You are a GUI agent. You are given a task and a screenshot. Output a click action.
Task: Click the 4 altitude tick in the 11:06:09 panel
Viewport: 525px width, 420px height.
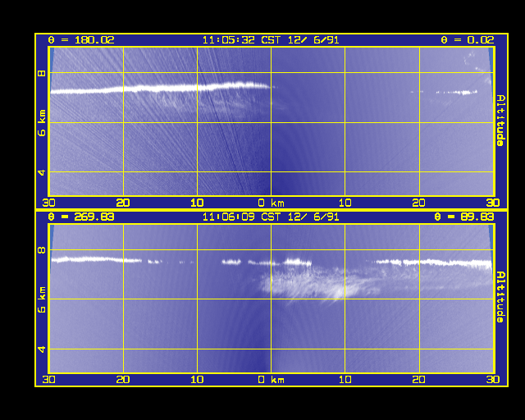click(x=42, y=349)
